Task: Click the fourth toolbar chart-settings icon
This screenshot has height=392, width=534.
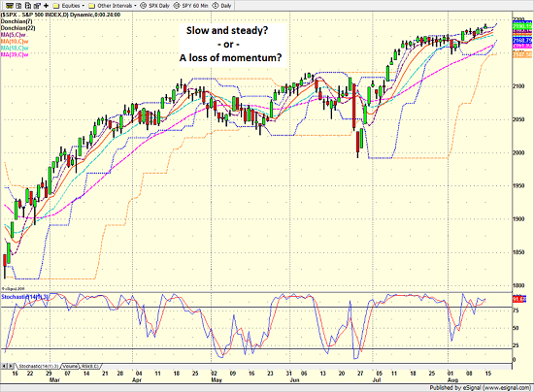Action: point(37,6)
